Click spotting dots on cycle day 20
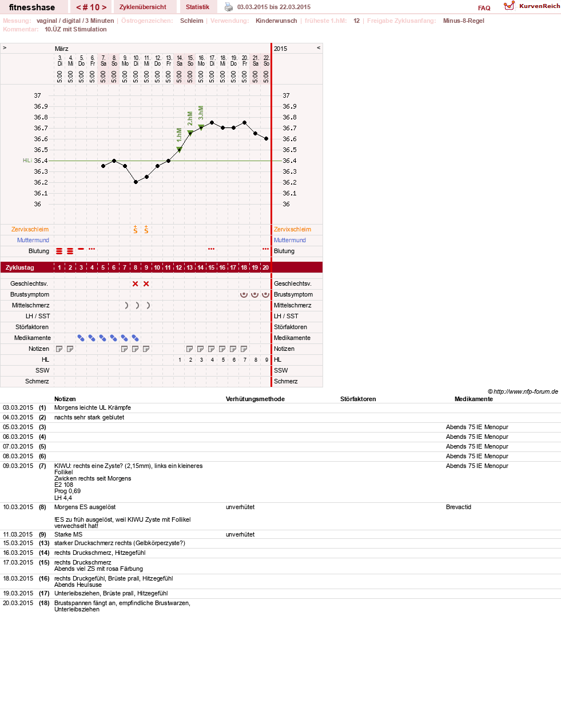Viewport: 561px width, 728px height. coord(266,249)
